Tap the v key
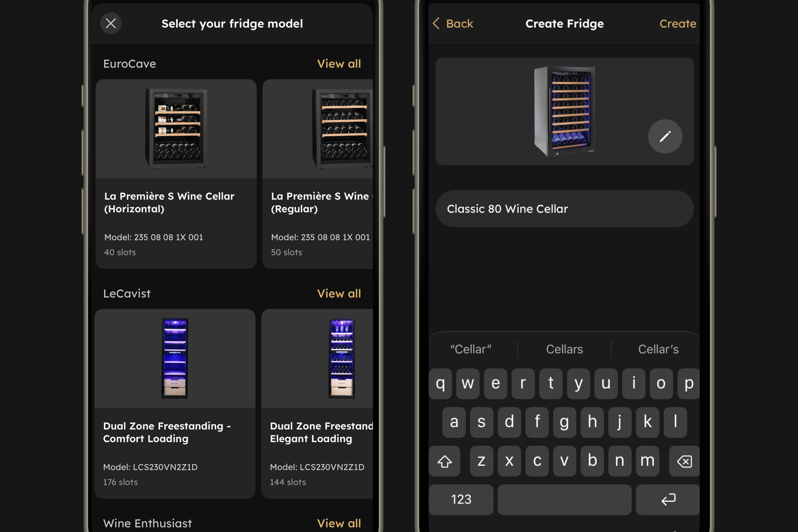Screen dimensions: 798x532 (x=565, y=461)
